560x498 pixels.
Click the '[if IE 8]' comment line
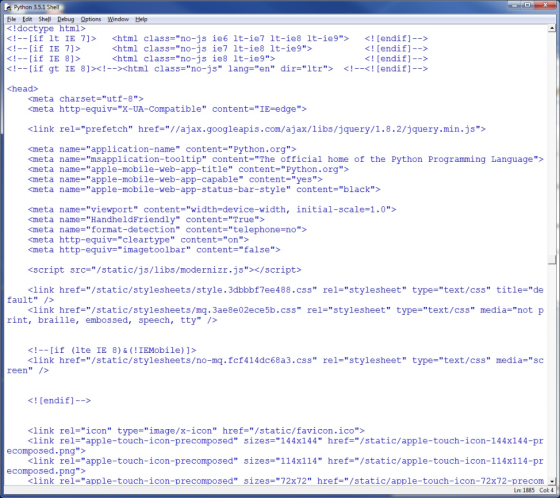pos(217,59)
